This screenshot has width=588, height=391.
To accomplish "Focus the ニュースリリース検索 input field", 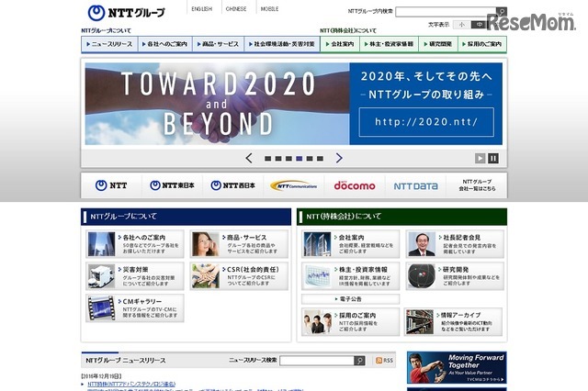I will click(x=317, y=361).
